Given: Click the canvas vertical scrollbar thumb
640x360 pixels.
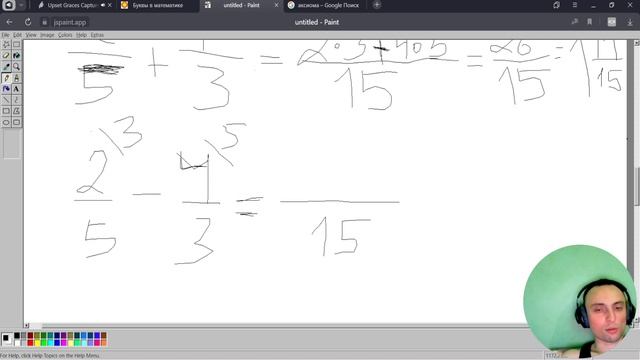Looking at the screenshot, I should 636,187.
